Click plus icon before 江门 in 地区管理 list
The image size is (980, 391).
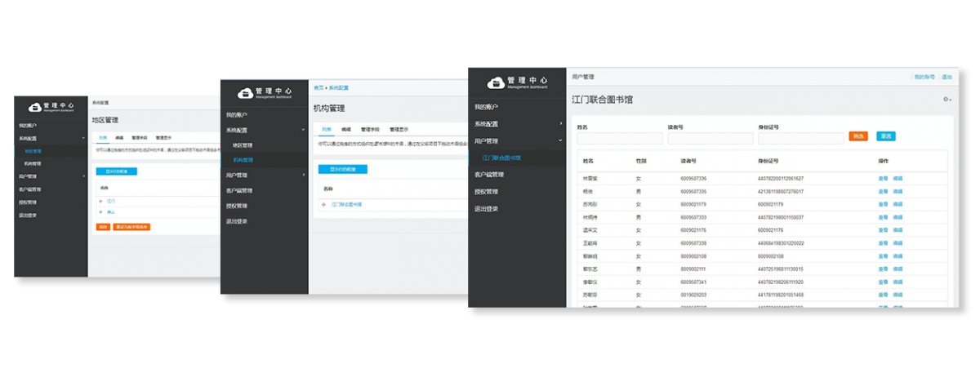[x=102, y=201]
